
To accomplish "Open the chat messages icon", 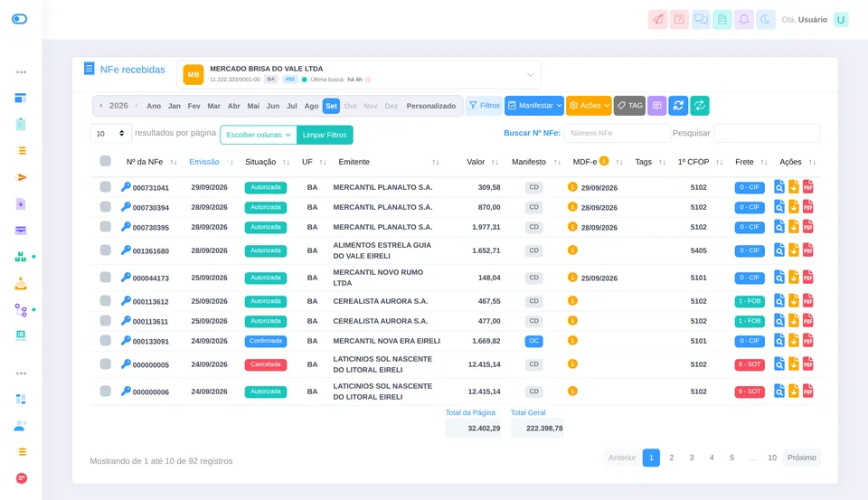I will pyautogui.click(x=701, y=19).
